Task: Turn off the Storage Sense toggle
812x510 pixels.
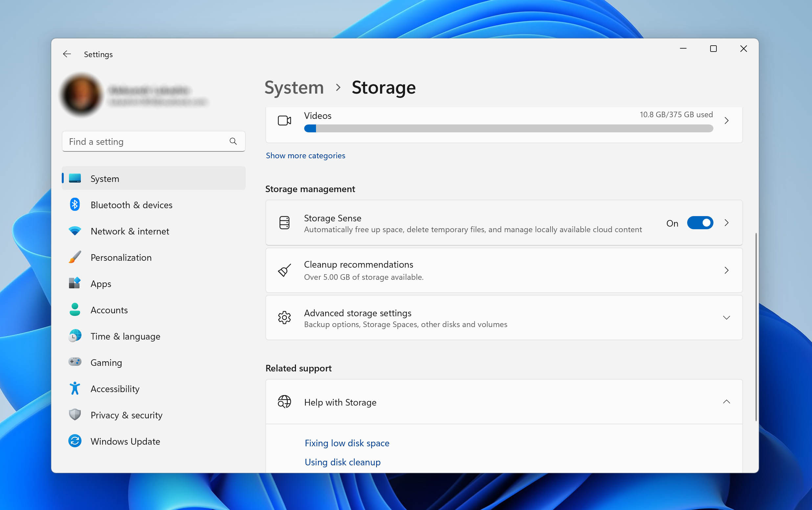Action: click(x=700, y=223)
